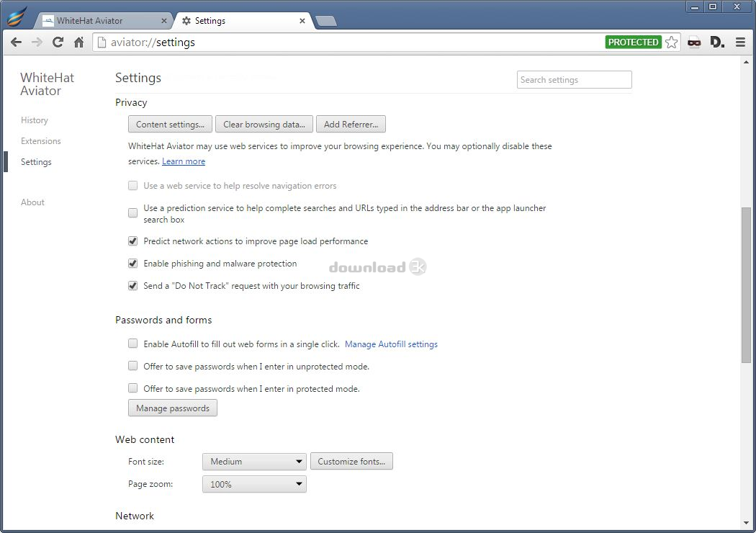This screenshot has width=756, height=533.
Task: Open a new tab
Action: (326, 21)
